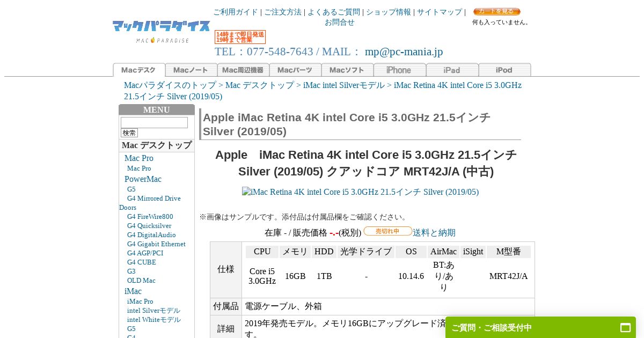644x338 pixels.
Task: Open PowerMac category in sidebar
Action: (x=143, y=179)
